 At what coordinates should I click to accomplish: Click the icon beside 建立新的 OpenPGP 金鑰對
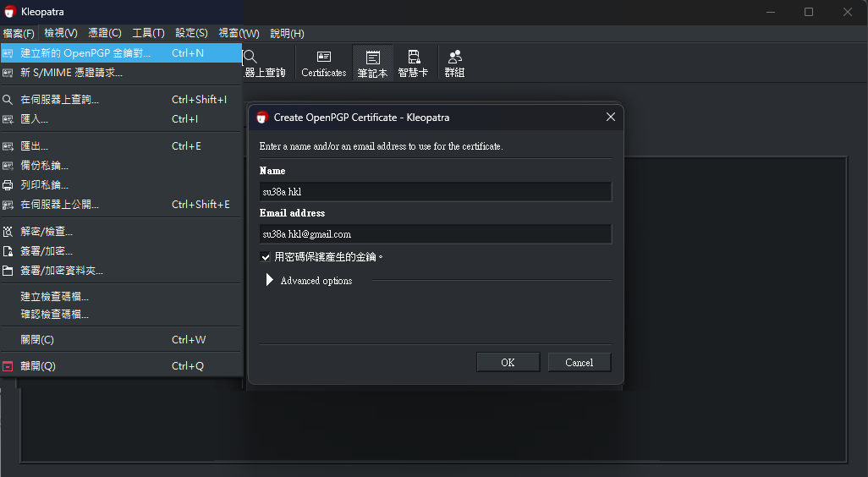click(8, 53)
